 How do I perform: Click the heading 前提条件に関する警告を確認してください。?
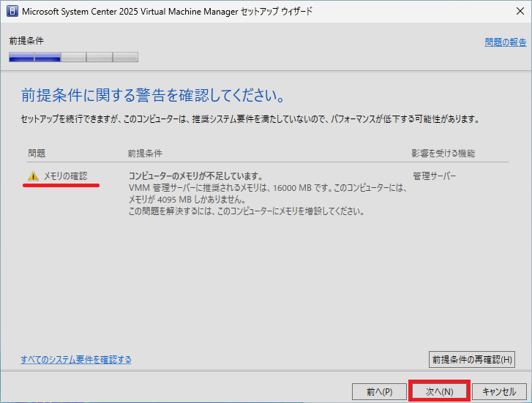click(153, 95)
